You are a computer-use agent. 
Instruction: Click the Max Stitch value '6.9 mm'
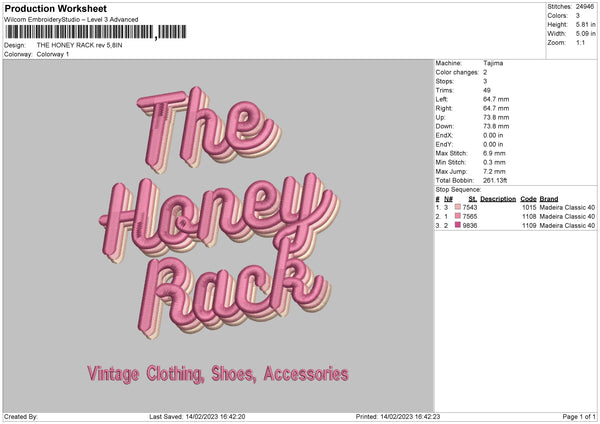(494, 153)
